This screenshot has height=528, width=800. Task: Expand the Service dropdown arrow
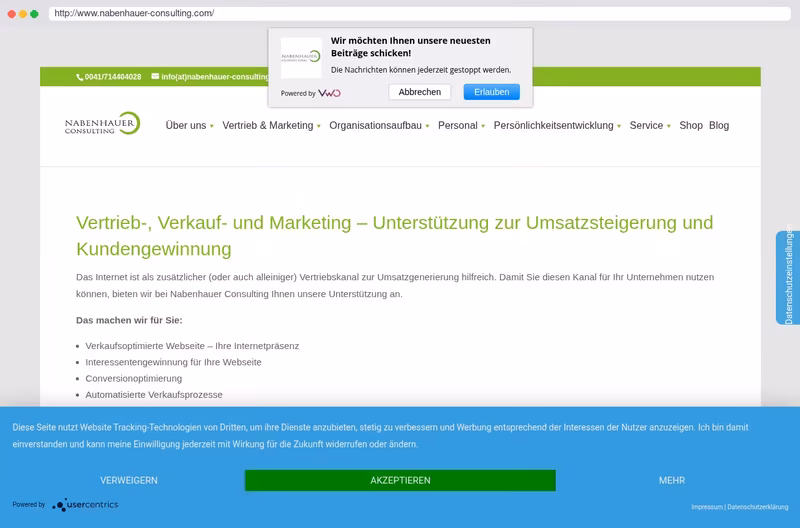click(x=668, y=126)
